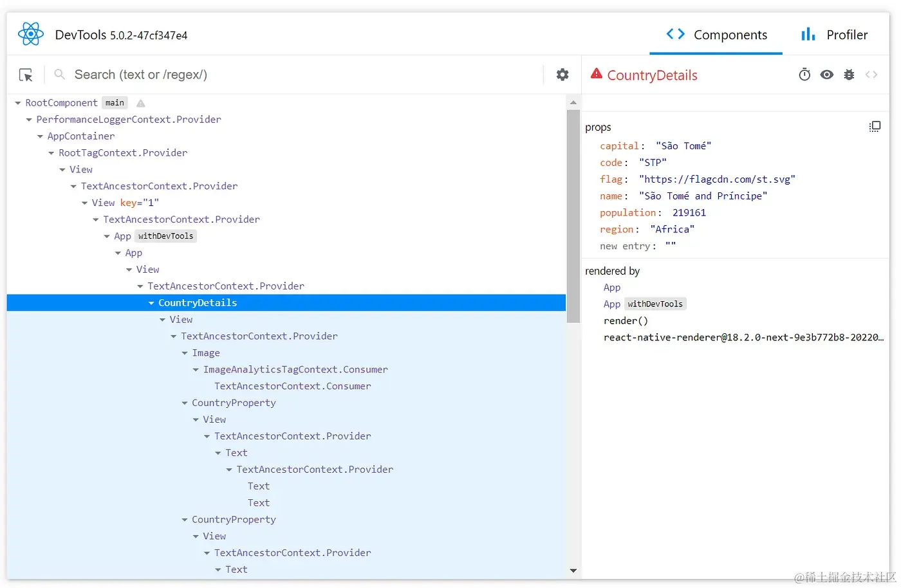This screenshot has width=901, height=588.
Task: Collapse the AppContainer node arrow
Action: 40,136
